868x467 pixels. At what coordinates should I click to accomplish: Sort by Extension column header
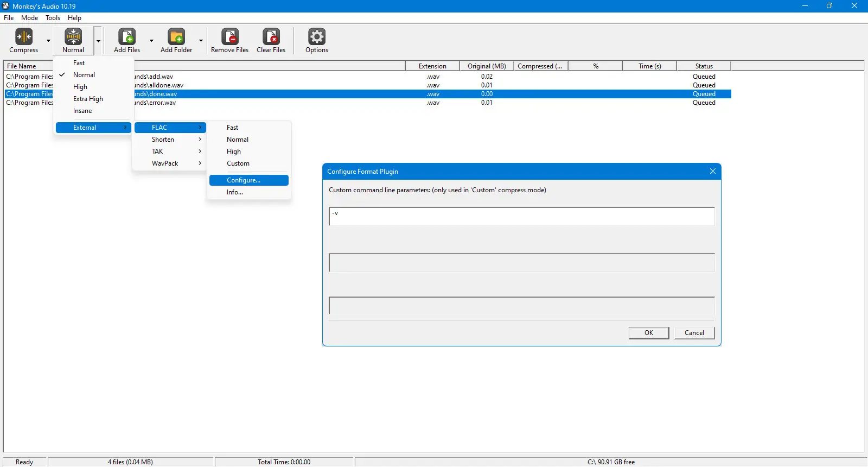432,66
